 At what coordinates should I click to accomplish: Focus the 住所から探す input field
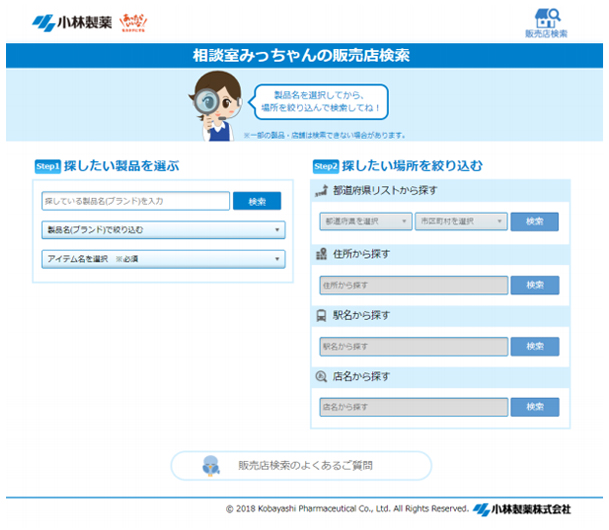[414, 285]
